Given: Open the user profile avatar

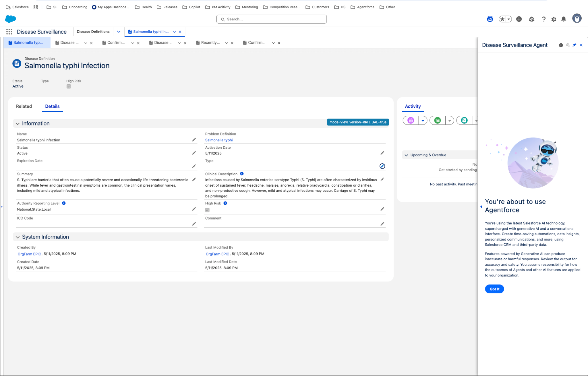Looking at the screenshot, I should pyautogui.click(x=577, y=19).
